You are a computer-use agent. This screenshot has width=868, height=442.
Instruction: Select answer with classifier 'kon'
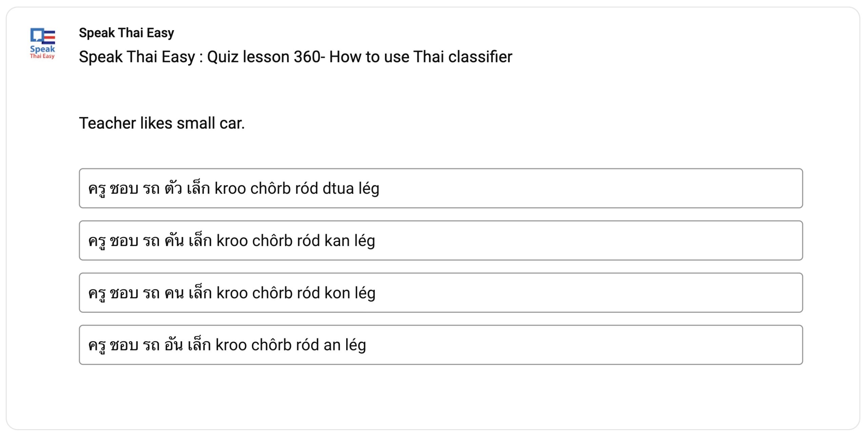[441, 293]
